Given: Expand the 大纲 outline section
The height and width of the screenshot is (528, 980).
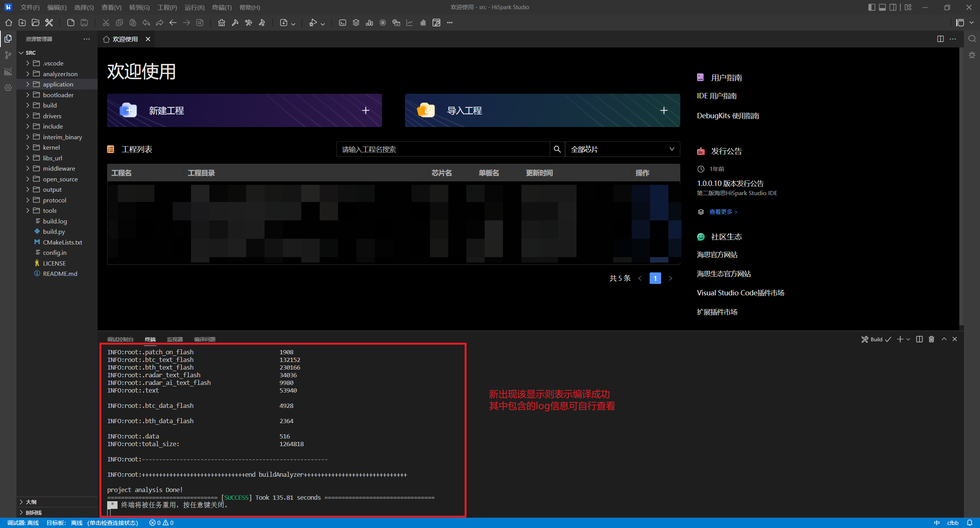Looking at the screenshot, I should 31,502.
